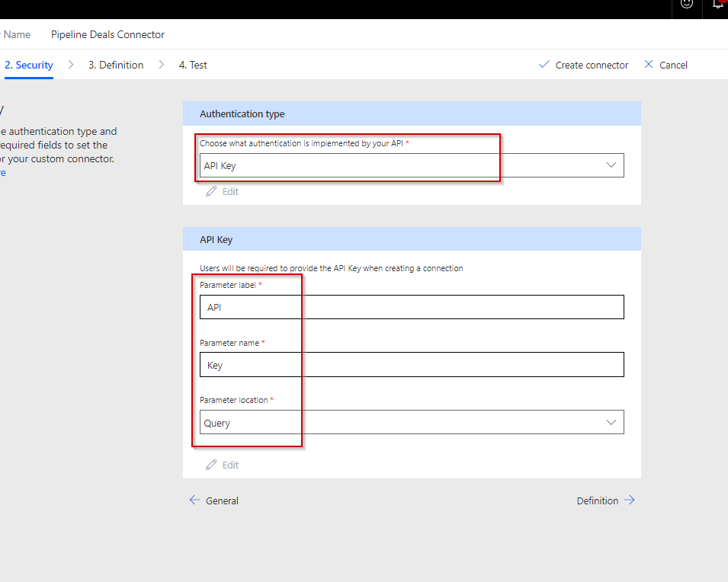Click the authentication dropdown's chevron arrow
The image size is (728, 582).
tap(611, 165)
